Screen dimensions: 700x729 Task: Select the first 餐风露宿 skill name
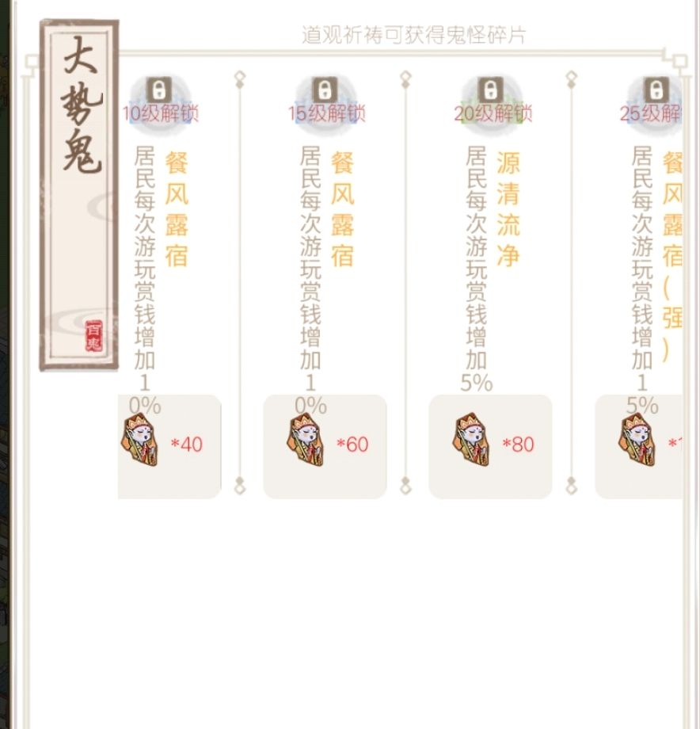(x=177, y=208)
